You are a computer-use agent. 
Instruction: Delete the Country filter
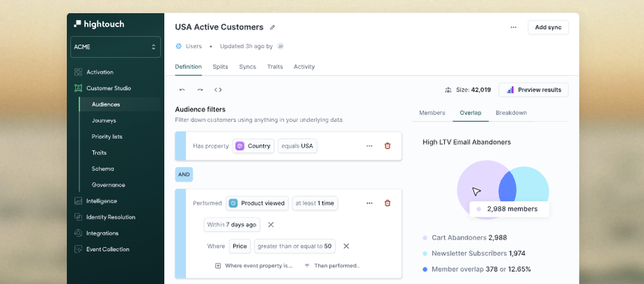coord(387,146)
